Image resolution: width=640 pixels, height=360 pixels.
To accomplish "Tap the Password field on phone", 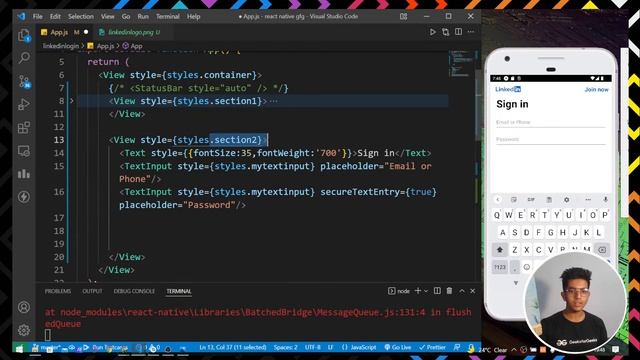I will point(551,139).
